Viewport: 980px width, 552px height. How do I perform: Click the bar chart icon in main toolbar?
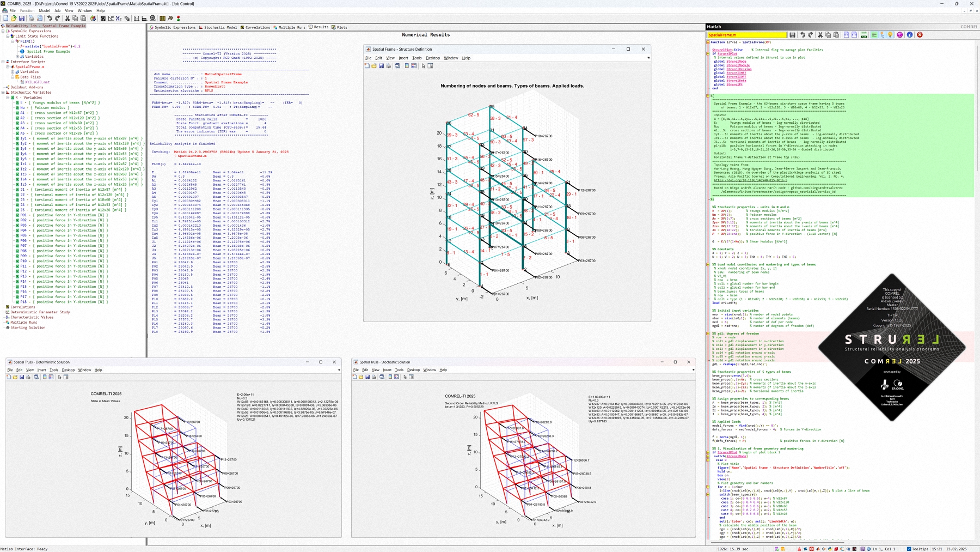pos(136,18)
